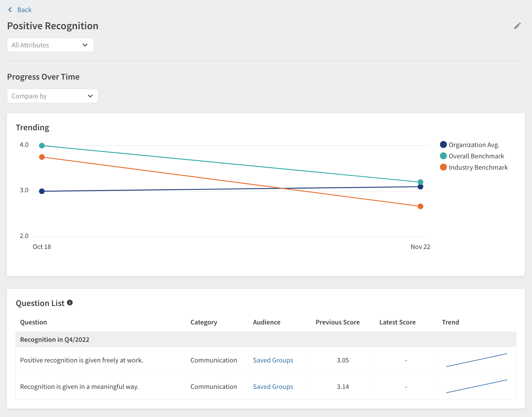532x417 pixels.
Task: Click trend sparkline for positive recognition row
Action: 477,360
